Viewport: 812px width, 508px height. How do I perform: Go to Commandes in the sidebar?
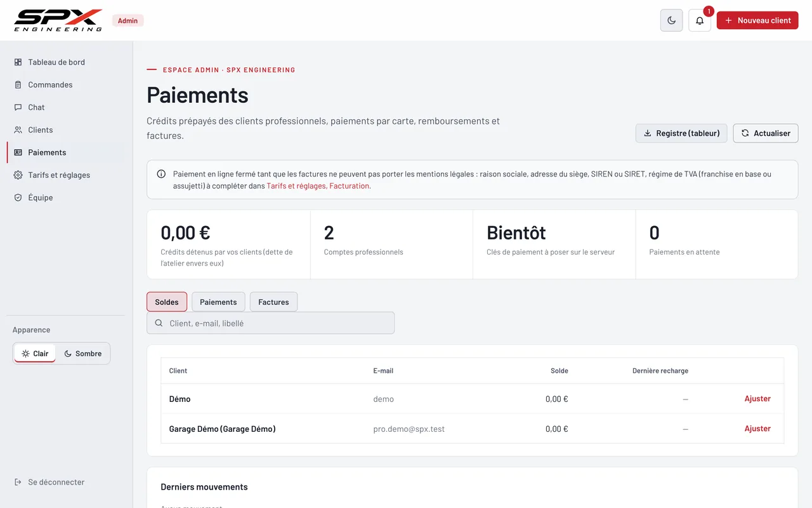[66, 84]
